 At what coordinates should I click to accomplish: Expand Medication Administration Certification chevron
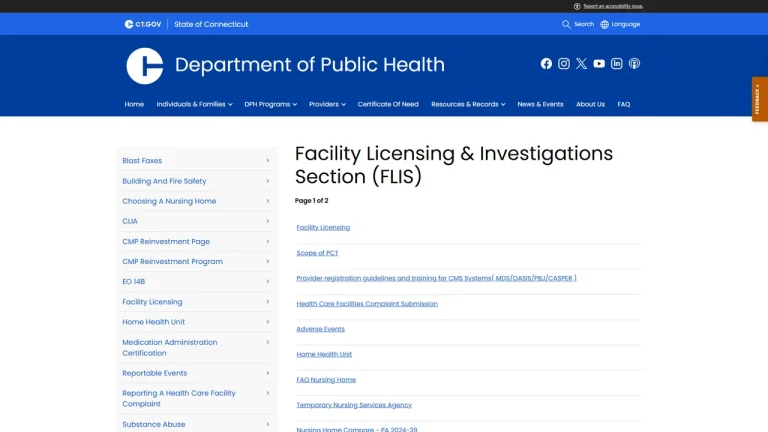(x=267, y=342)
